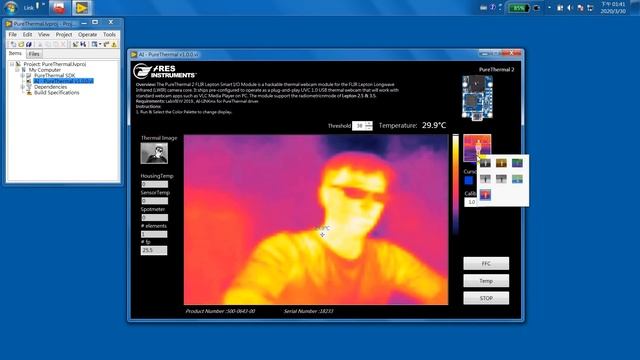Click the My Computer item icon
The height and width of the screenshot is (360, 640).
pyautogui.click(x=24, y=70)
